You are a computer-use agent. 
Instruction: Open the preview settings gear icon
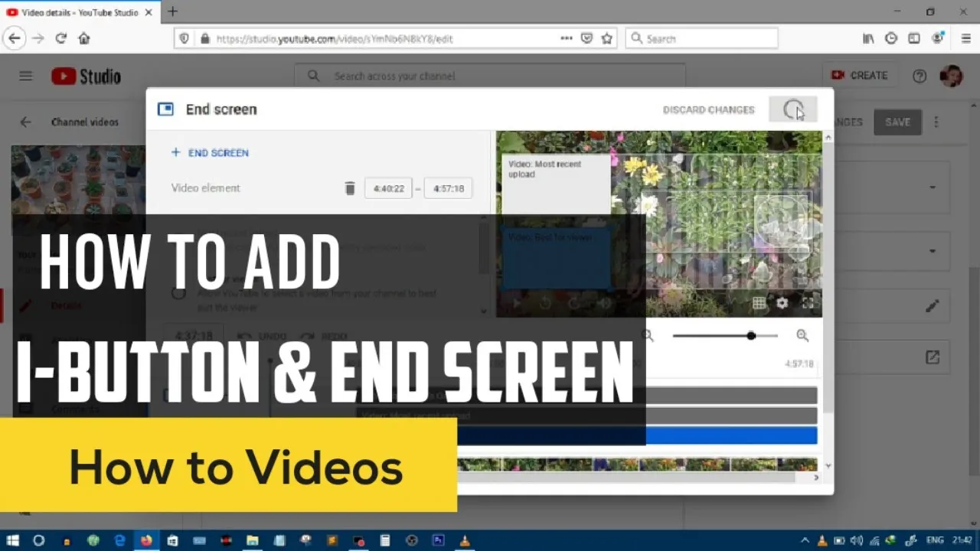click(782, 303)
